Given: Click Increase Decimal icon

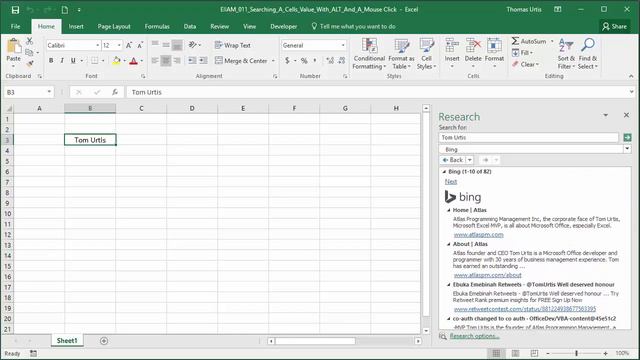Looking at the screenshot, I should click(330, 60).
